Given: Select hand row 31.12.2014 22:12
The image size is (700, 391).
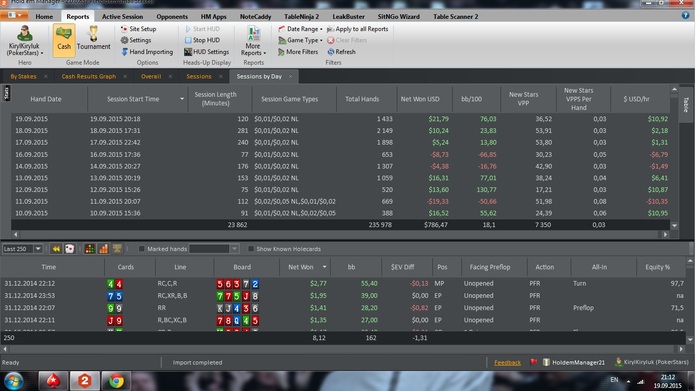Looking at the screenshot, I should pos(343,283).
